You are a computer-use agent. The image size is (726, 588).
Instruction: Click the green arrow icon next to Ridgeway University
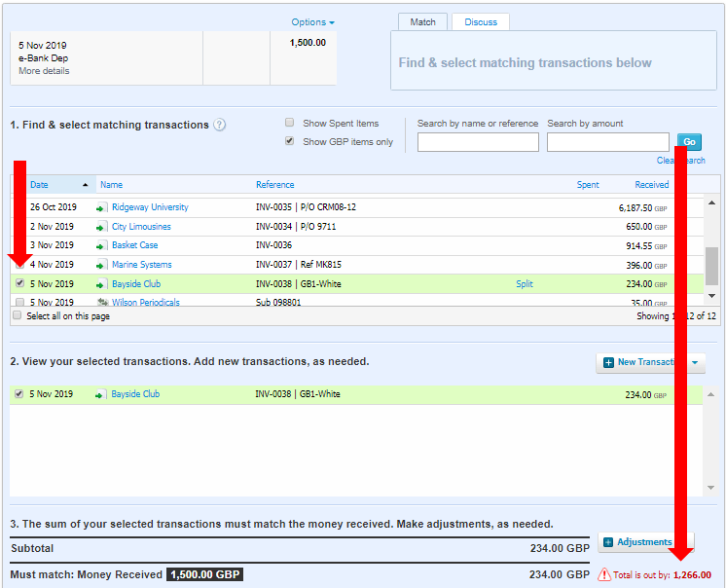[101, 207]
